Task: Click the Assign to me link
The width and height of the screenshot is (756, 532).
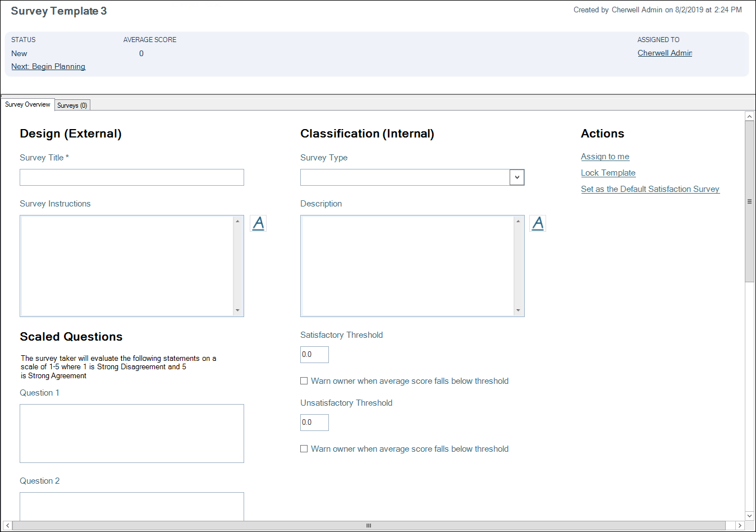Action: 604,157
